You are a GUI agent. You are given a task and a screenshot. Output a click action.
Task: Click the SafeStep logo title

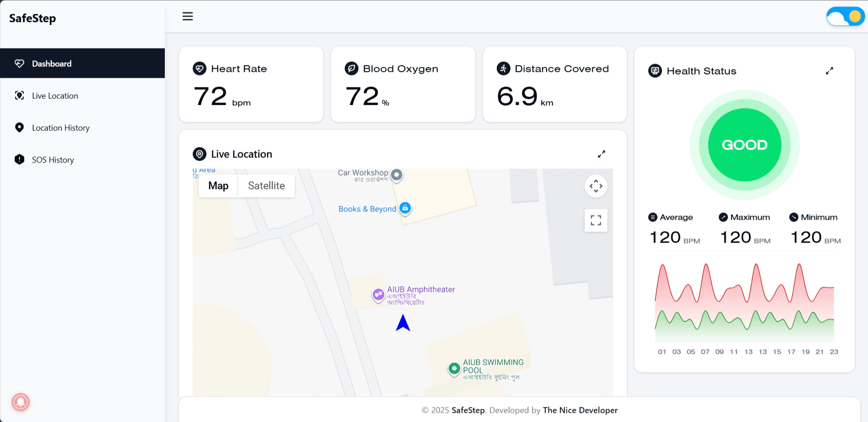(x=33, y=18)
